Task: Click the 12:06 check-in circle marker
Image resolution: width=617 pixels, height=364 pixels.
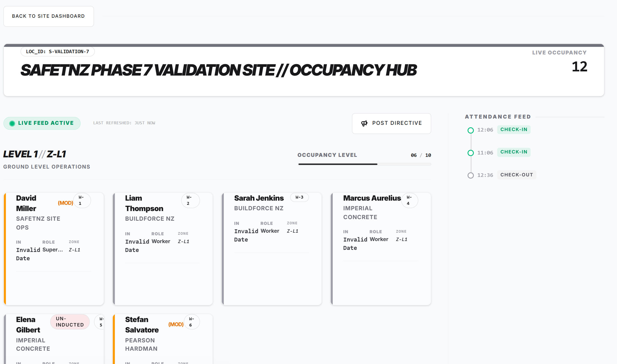Action: [471, 130]
